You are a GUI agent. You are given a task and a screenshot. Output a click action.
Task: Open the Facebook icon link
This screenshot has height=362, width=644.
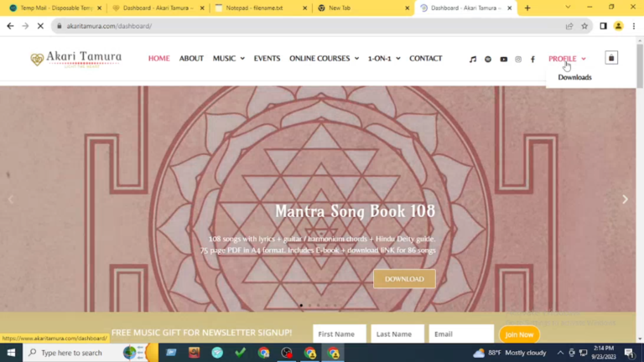coord(532,59)
